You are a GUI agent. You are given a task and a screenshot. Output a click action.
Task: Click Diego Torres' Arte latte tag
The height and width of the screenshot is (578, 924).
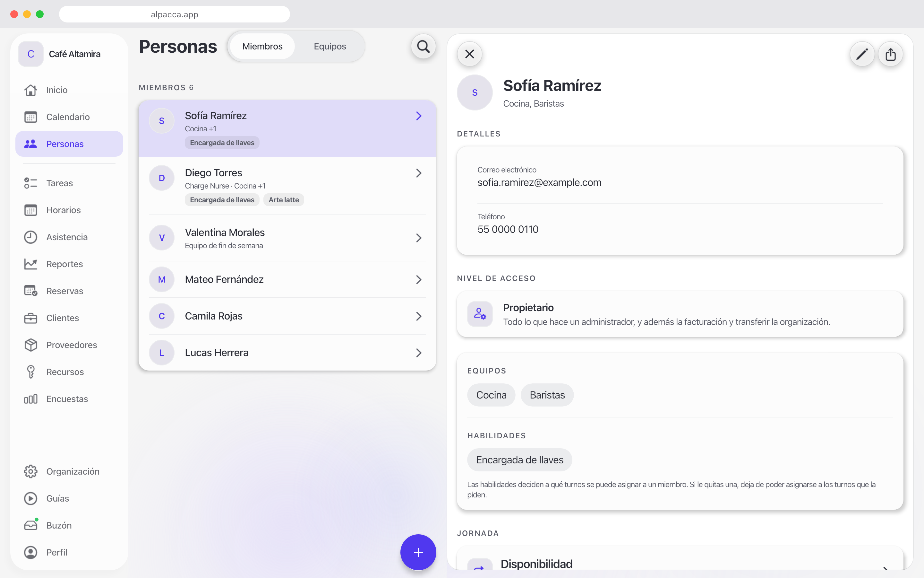pos(283,199)
